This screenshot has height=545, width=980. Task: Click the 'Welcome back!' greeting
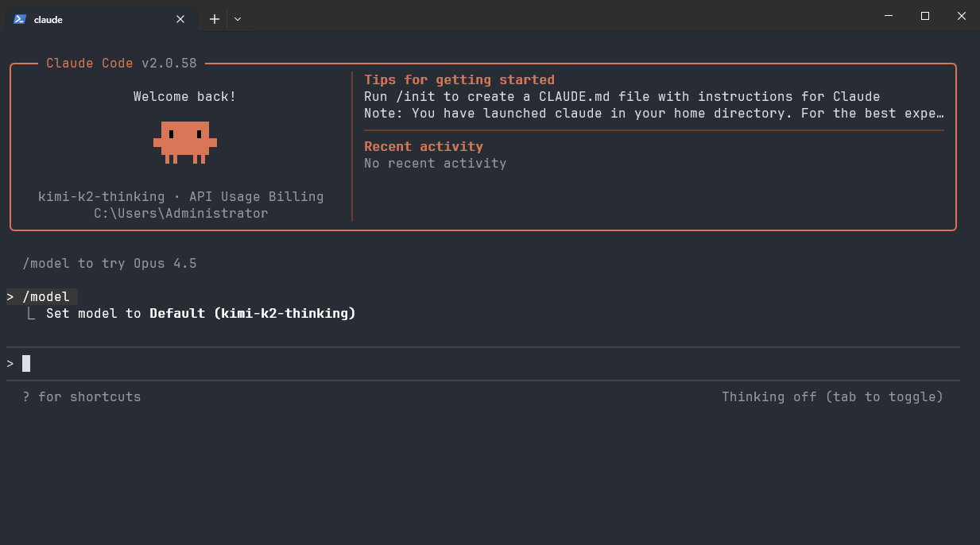point(185,96)
